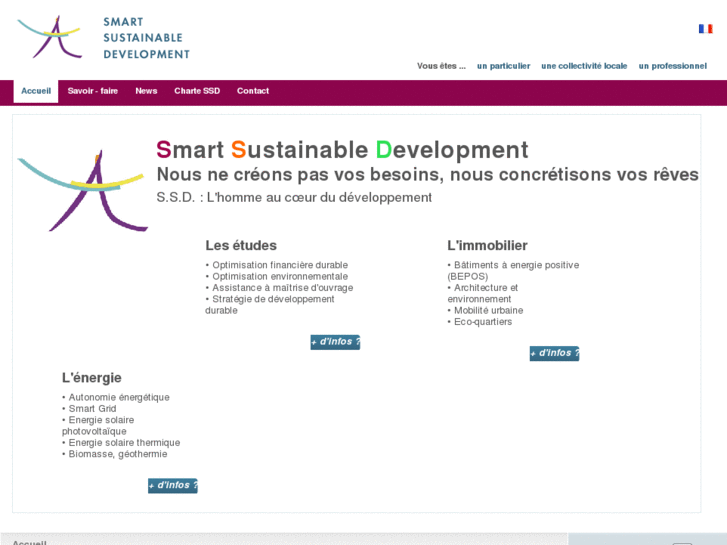Click 'Bâtiments à energie positive (BEPOS)' item

(x=513, y=271)
